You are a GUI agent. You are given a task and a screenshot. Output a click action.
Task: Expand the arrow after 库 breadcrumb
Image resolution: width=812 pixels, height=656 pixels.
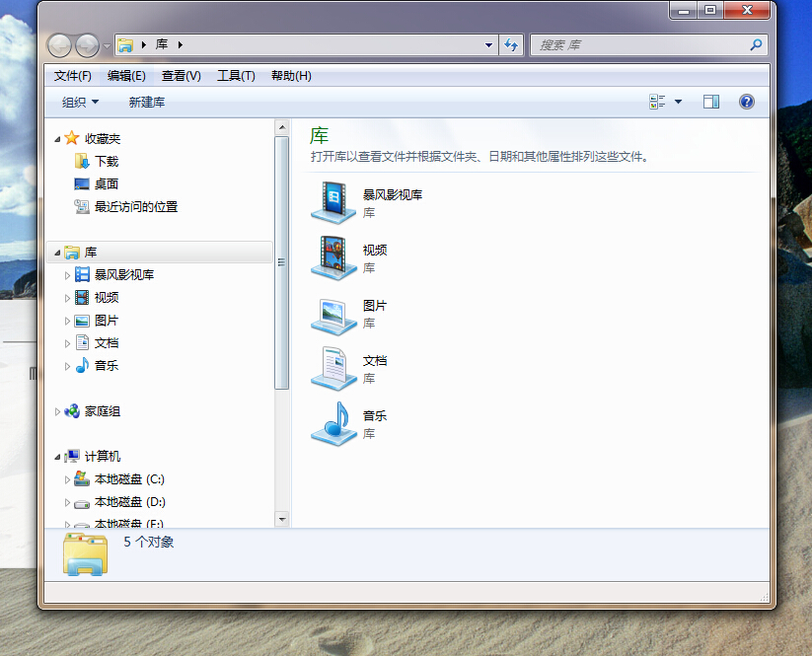[x=181, y=45]
